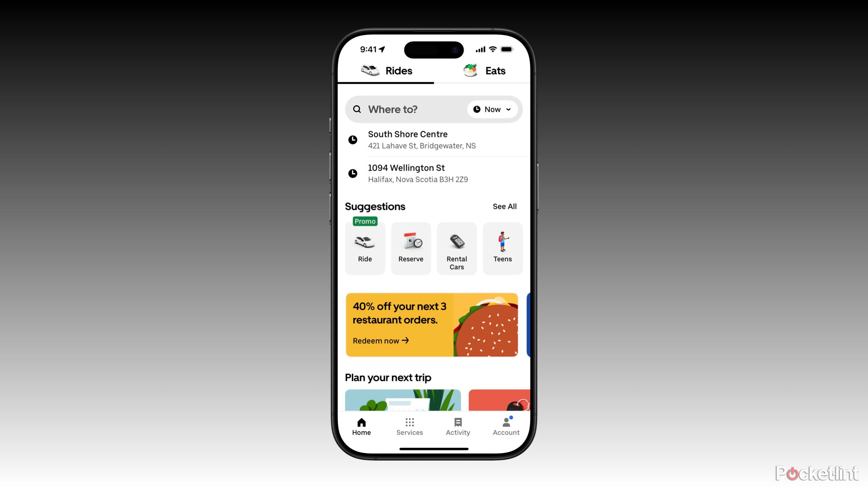Expand the See All suggestions list

coord(504,206)
